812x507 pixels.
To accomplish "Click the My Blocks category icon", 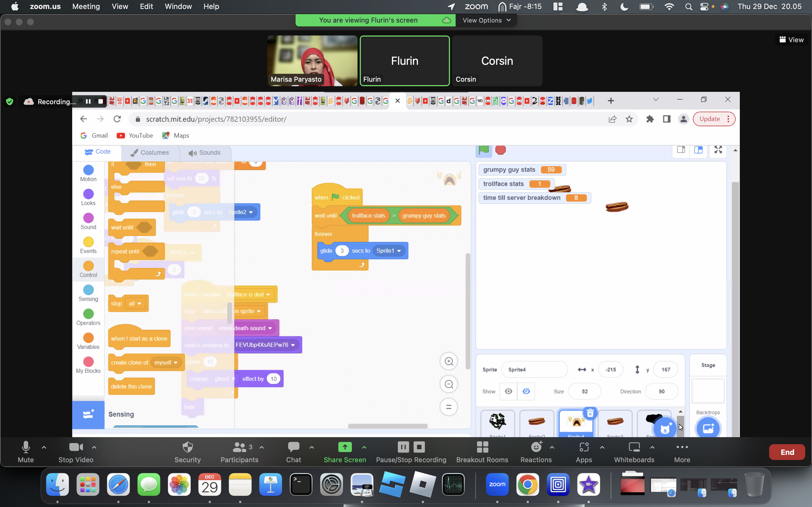I will coord(88,362).
